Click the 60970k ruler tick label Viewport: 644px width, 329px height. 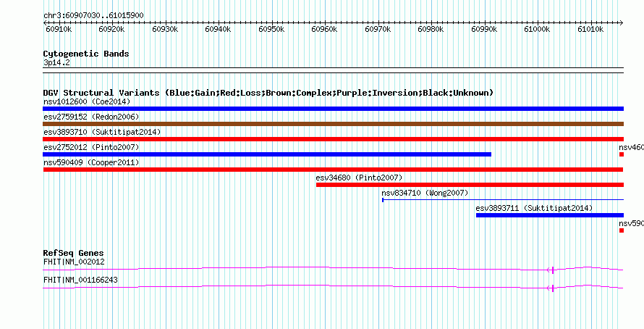click(378, 29)
